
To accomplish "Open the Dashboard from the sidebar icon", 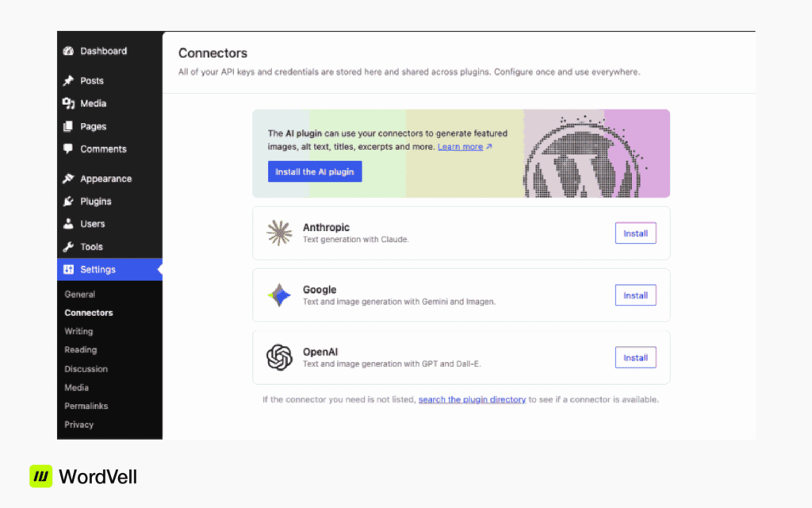I will [68, 51].
